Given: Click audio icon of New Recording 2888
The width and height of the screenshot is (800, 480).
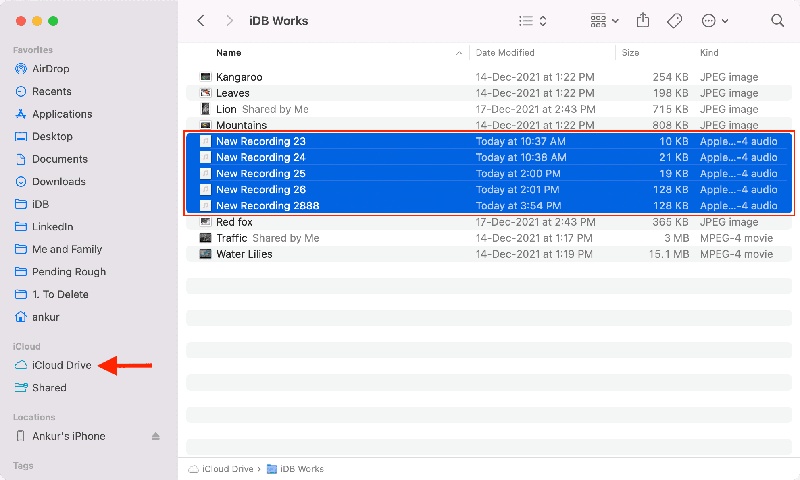Looking at the screenshot, I should (x=205, y=206).
